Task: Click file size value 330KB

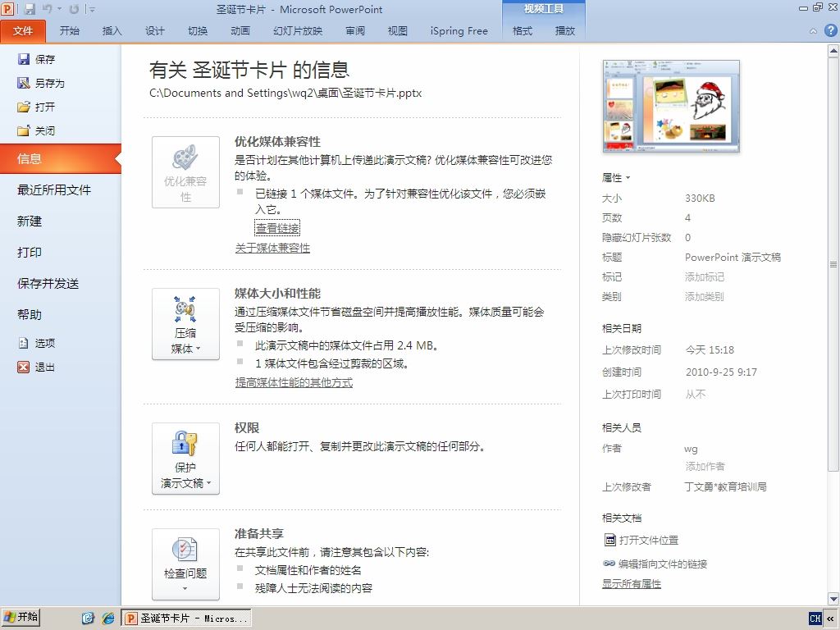Action: click(x=701, y=199)
